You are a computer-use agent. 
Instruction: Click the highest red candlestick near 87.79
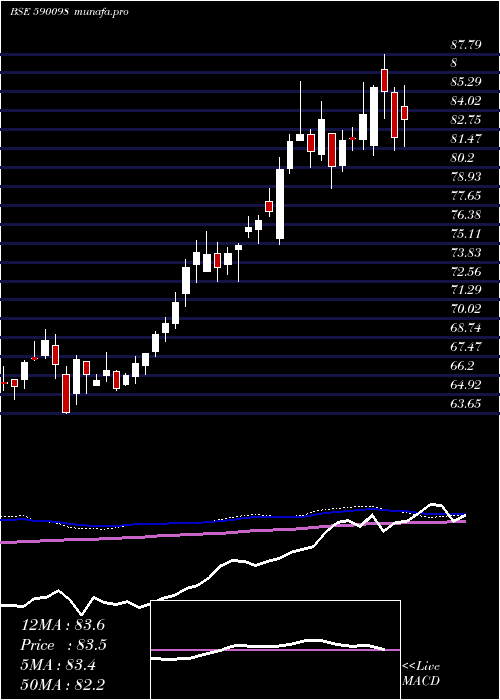[x=384, y=80]
